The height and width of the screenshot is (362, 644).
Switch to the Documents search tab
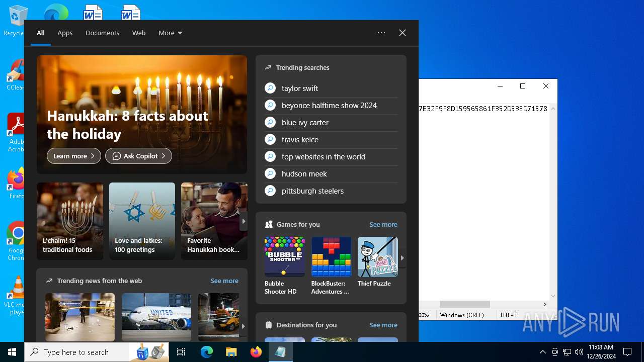[102, 33]
